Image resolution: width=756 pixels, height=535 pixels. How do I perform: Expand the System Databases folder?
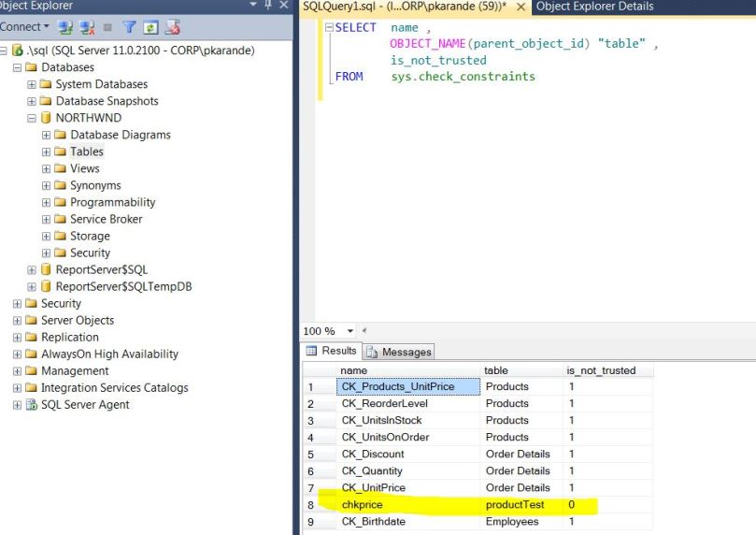point(32,84)
